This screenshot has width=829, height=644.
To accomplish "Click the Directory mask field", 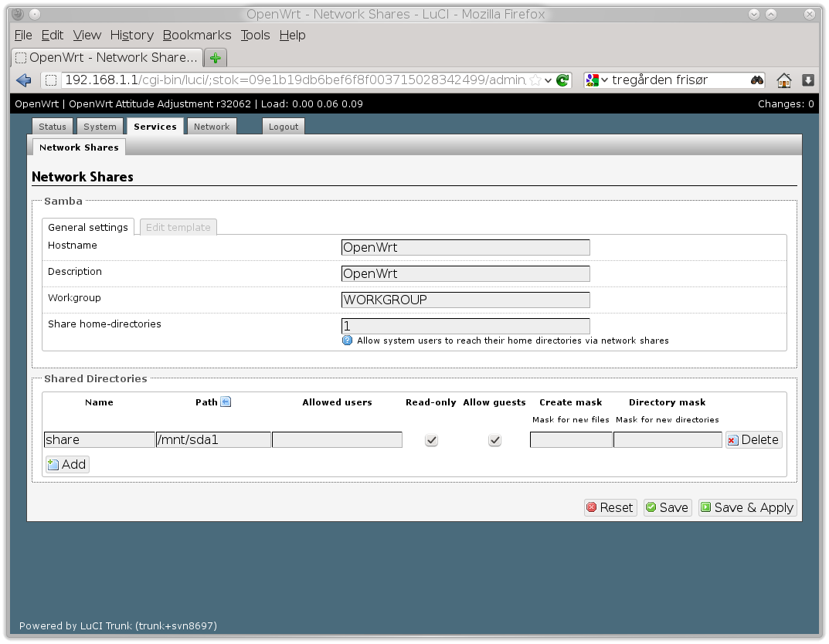I will click(668, 439).
